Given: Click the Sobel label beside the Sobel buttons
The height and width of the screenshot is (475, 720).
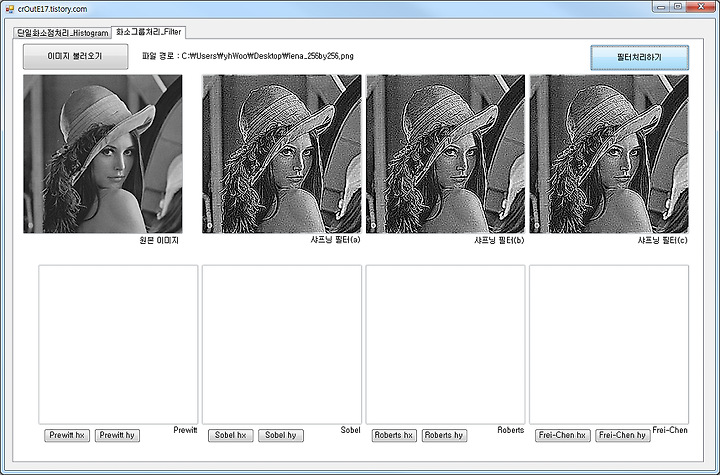Looking at the screenshot, I should click(350, 430).
